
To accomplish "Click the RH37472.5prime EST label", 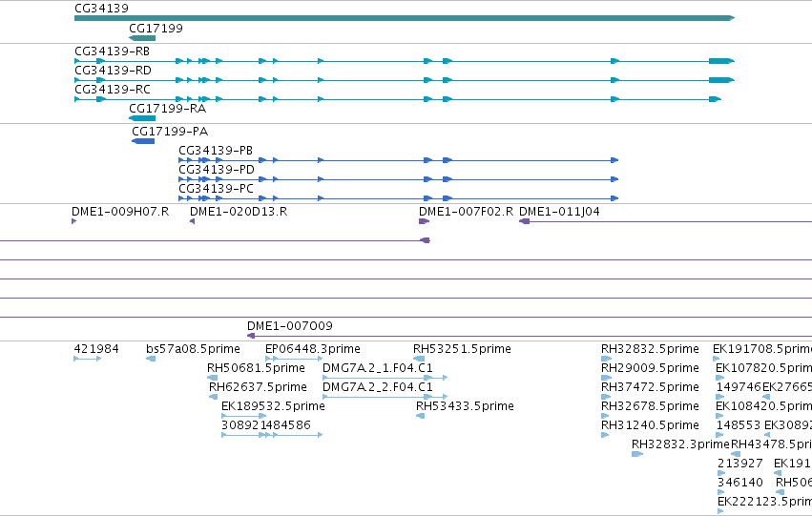I will point(650,386).
